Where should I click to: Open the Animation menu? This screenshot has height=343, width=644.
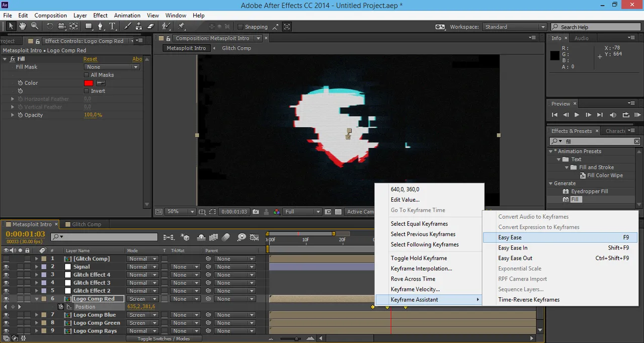point(127,16)
